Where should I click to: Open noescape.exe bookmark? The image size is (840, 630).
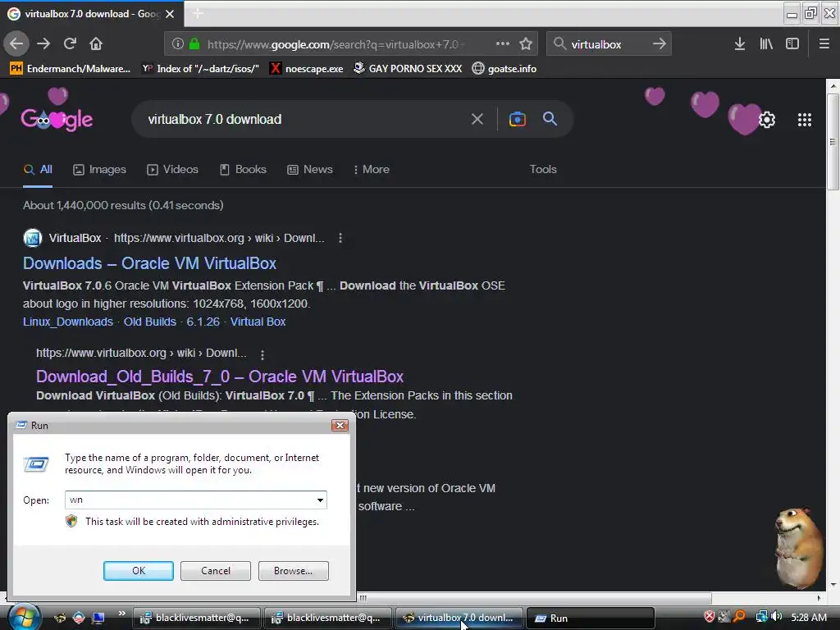click(x=307, y=69)
